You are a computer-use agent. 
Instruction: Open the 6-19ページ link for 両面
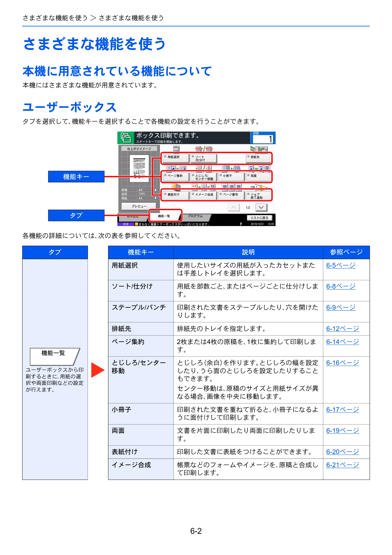point(342,431)
